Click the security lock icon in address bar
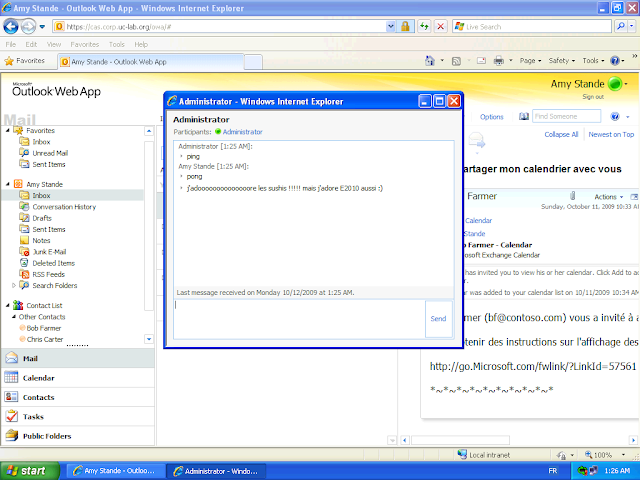The width and height of the screenshot is (640, 480). (405, 27)
